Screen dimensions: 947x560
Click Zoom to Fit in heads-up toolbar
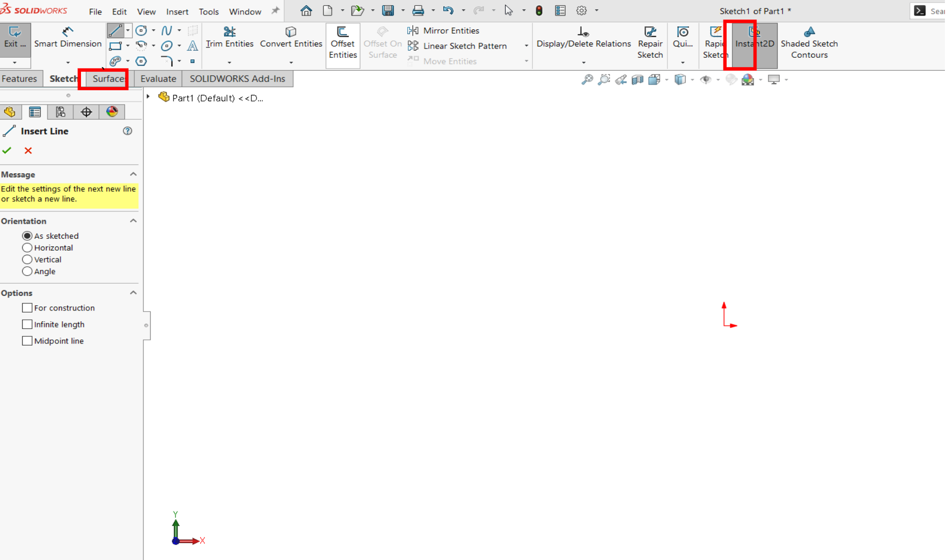[587, 79]
